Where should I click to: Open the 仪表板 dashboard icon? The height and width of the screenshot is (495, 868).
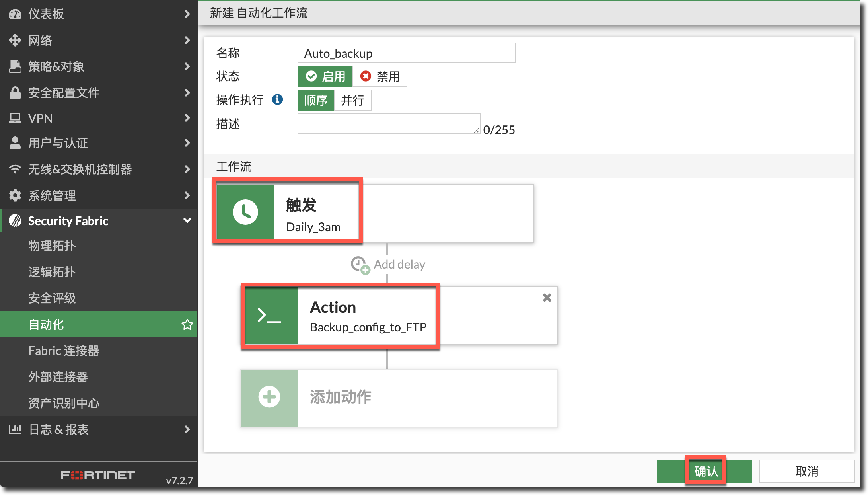coord(15,14)
